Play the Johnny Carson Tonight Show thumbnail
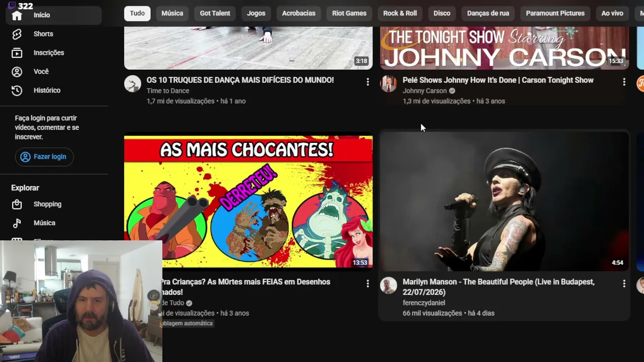The height and width of the screenshot is (362, 644). pyautogui.click(x=505, y=48)
